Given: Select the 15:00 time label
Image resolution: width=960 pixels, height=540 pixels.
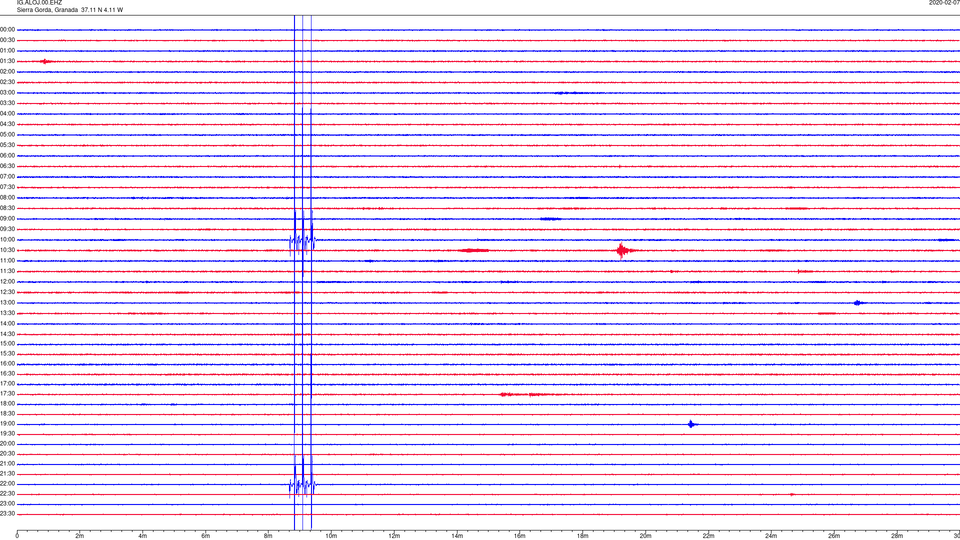Looking at the screenshot, I should coord(7,343).
